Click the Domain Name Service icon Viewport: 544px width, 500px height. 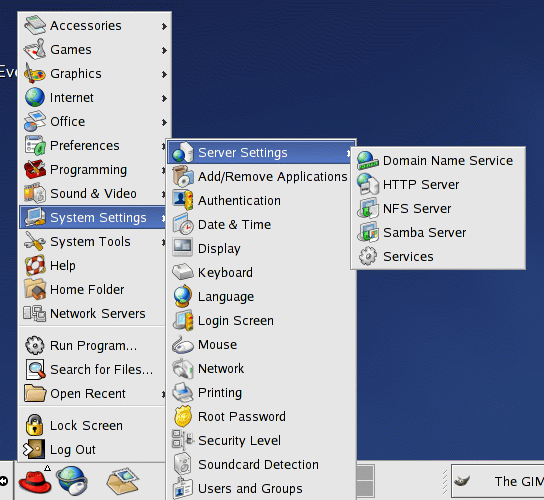(367, 161)
